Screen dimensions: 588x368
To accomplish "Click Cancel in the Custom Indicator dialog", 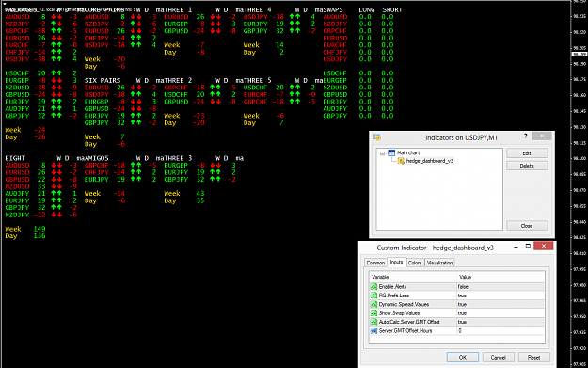I will click(498, 357).
